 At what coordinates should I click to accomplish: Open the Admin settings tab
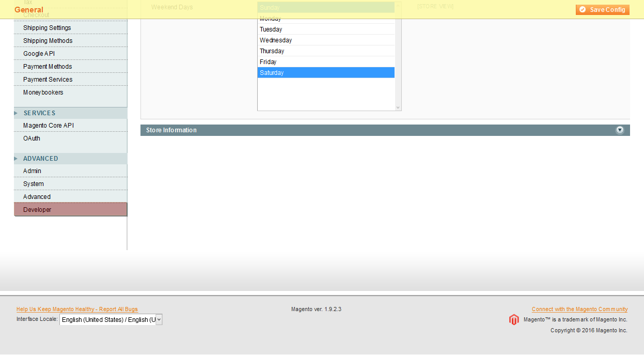click(71, 171)
